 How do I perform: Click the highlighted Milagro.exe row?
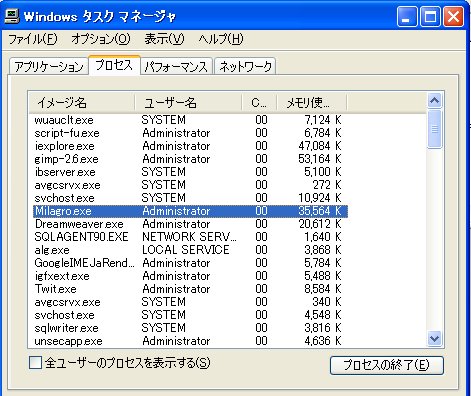(190, 211)
